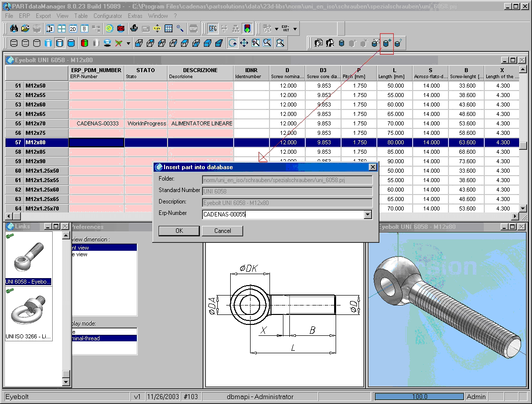Open the Configurator menu
Screen dimensions: 532x404
(107, 16)
